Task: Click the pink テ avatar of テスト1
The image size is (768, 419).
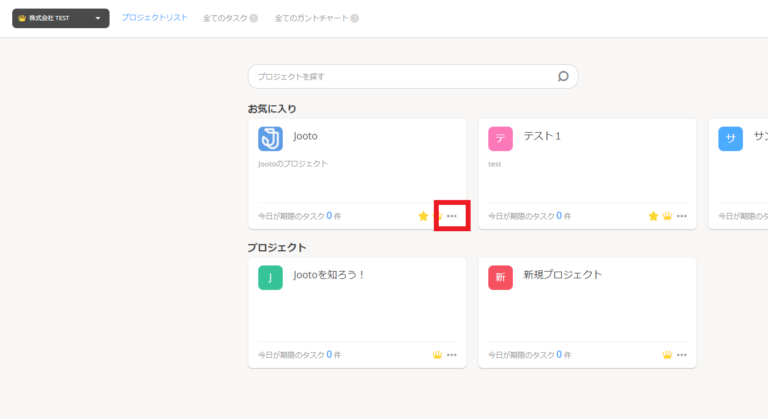Action: 500,139
